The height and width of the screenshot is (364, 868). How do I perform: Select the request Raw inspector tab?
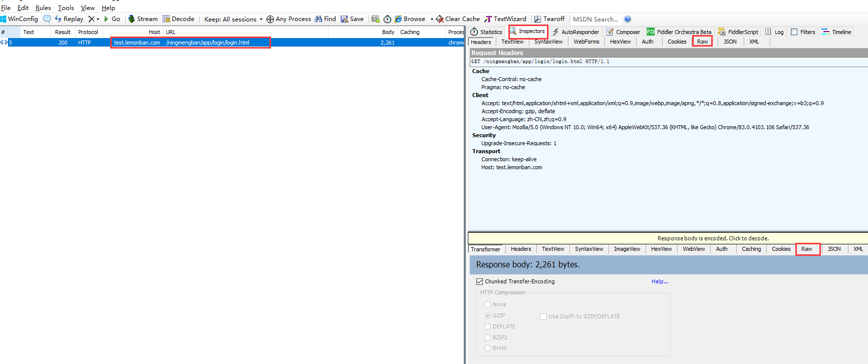point(702,42)
